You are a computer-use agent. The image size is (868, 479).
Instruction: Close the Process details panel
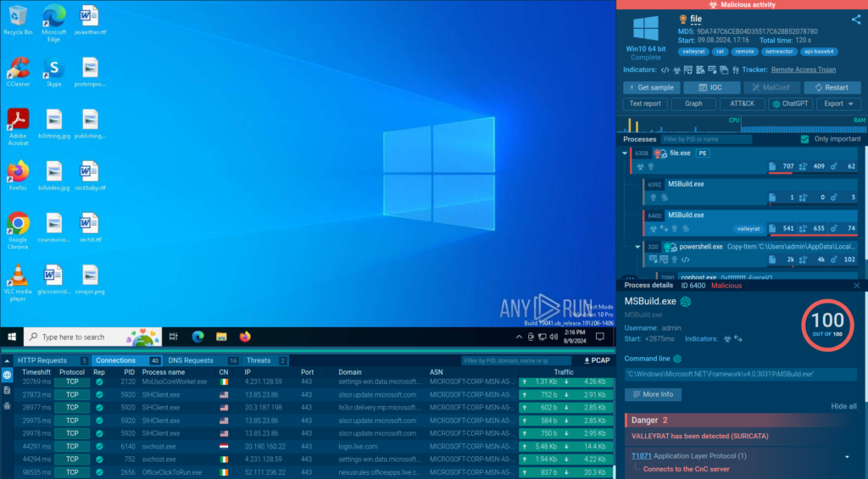click(856, 286)
